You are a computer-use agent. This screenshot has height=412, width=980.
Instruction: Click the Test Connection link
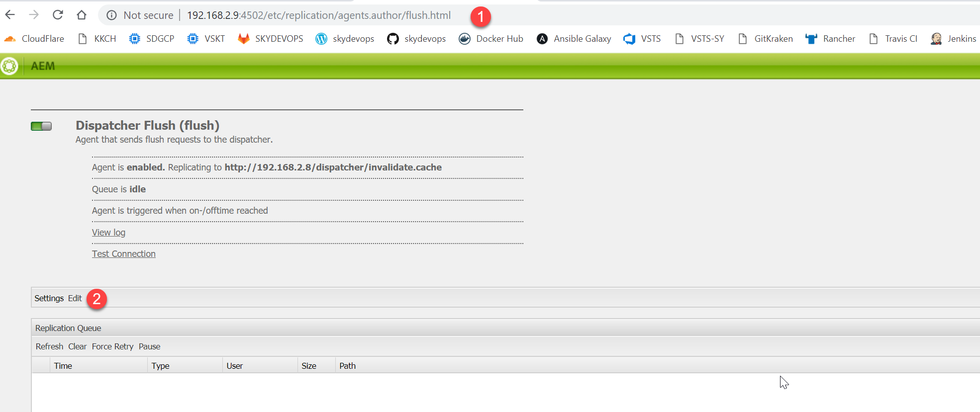coord(123,254)
